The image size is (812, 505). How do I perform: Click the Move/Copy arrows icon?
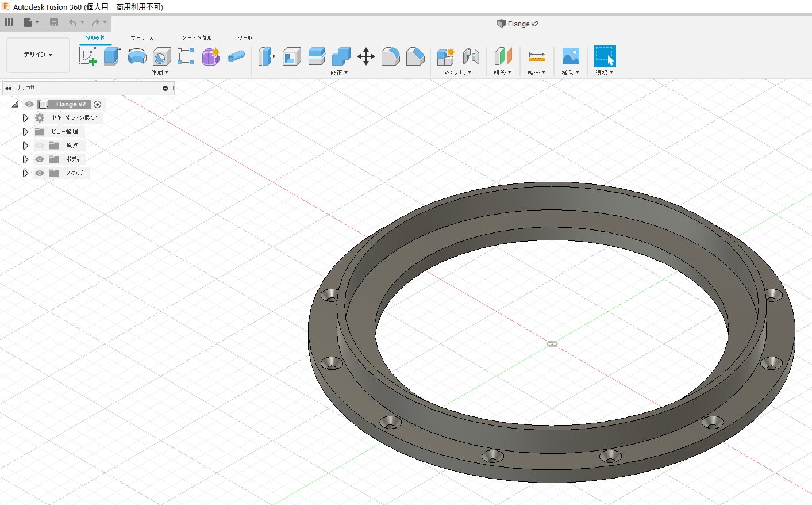click(x=365, y=56)
